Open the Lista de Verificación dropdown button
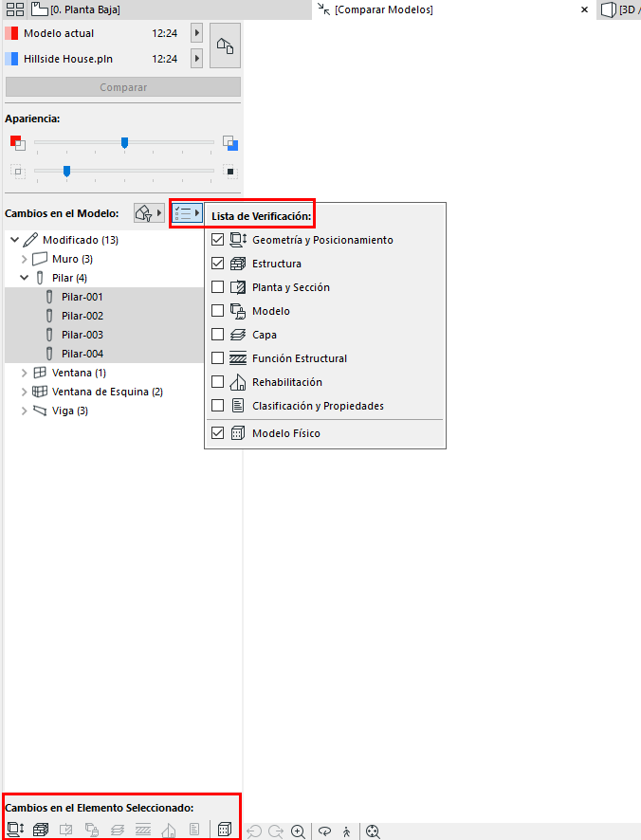This screenshot has width=641, height=840. 187,213
